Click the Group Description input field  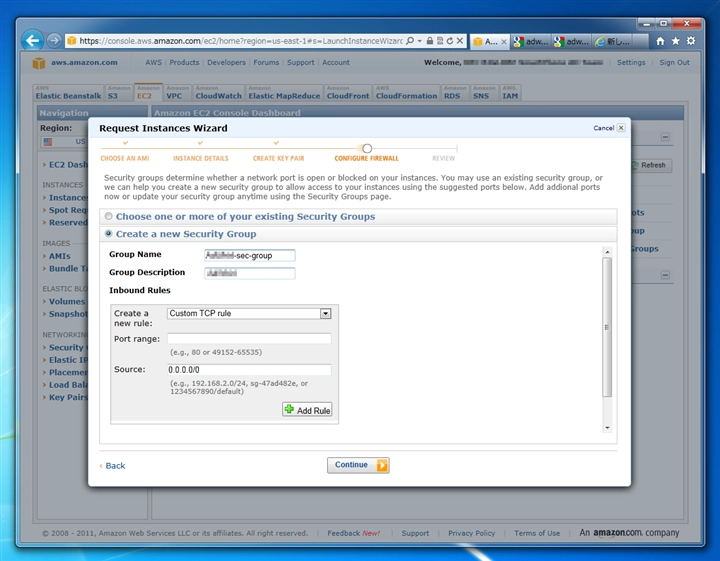[x=250, y=273]
